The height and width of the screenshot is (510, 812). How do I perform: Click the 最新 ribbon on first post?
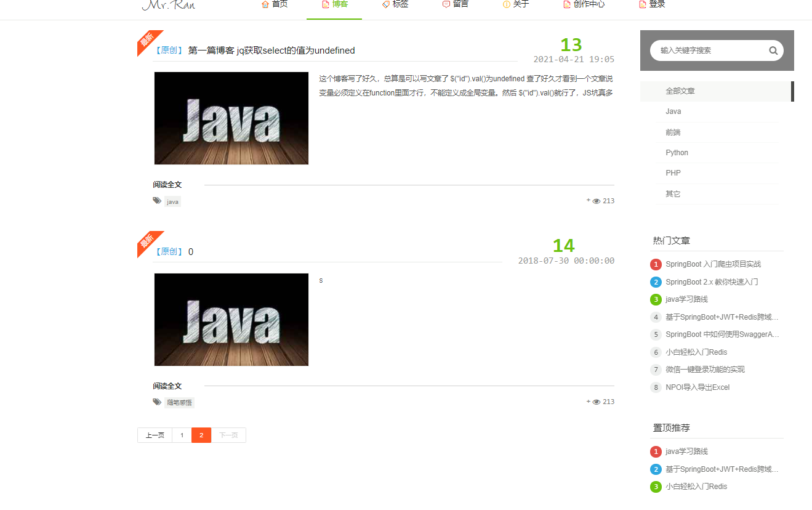coord(148,41)
